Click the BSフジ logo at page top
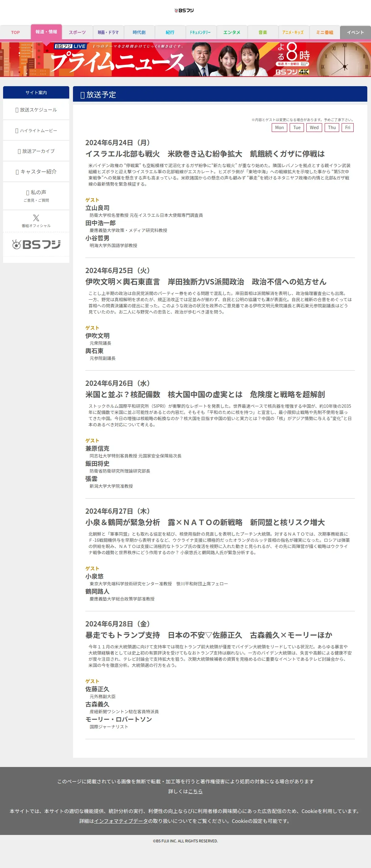Image resolution: width=371 pixels, height=868 pixels. (184, 11)
